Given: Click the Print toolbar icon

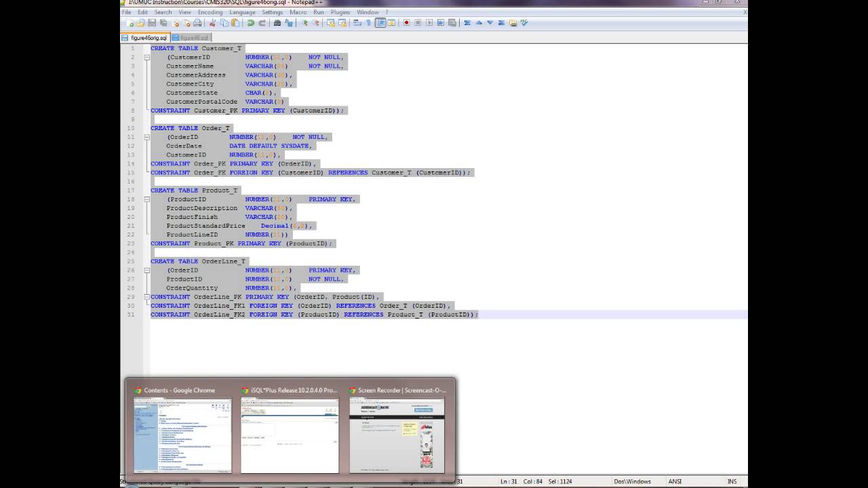Looking at the screenshot, I should point(197,23).
